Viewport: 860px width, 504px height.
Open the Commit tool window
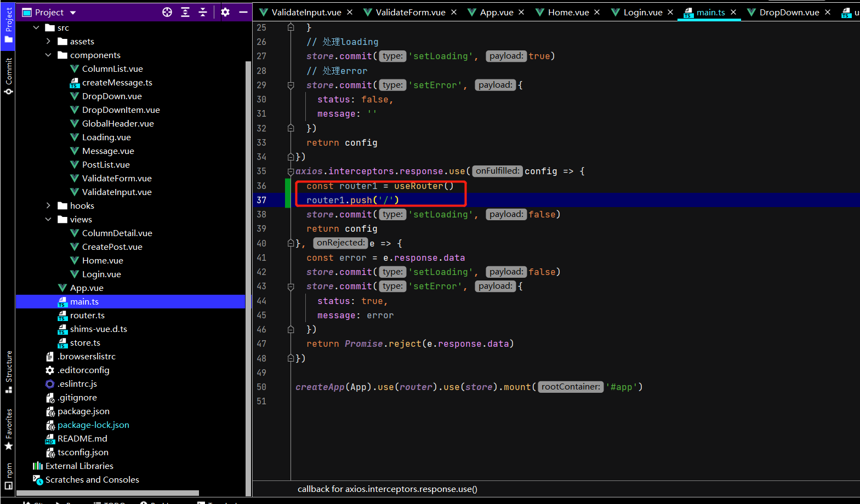click(9, 76)
